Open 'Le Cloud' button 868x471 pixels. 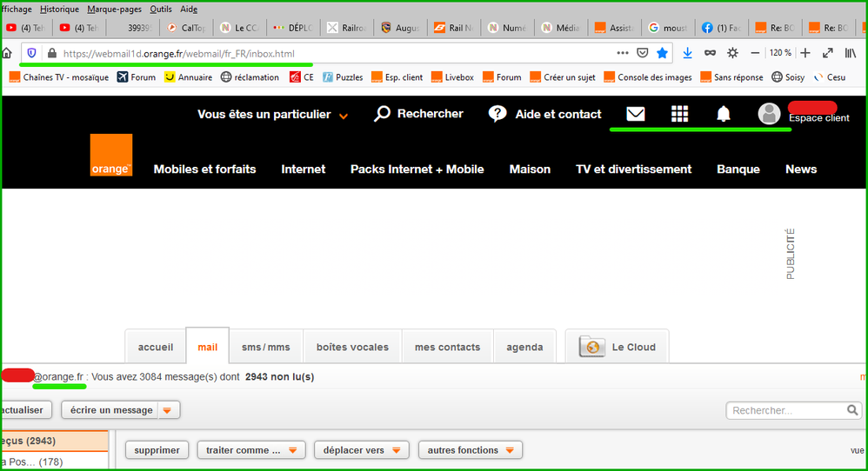pos(617,347)
